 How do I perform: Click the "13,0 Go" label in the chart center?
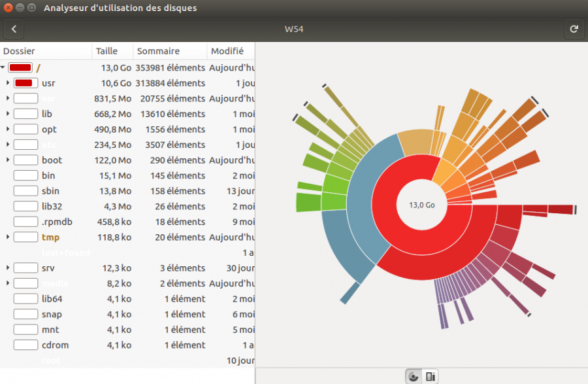(422, 205)
